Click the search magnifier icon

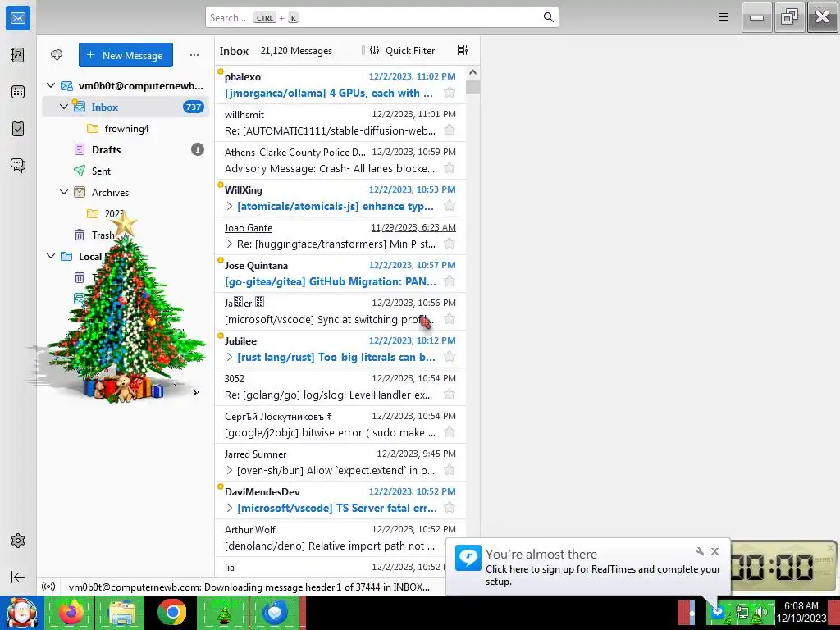(548, 17)
